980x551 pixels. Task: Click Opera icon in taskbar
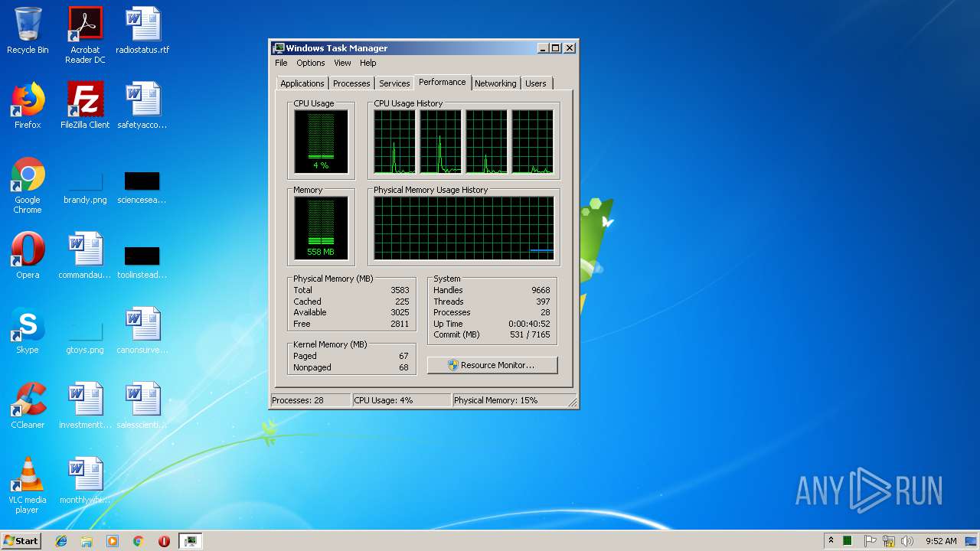tap(164, 541)
